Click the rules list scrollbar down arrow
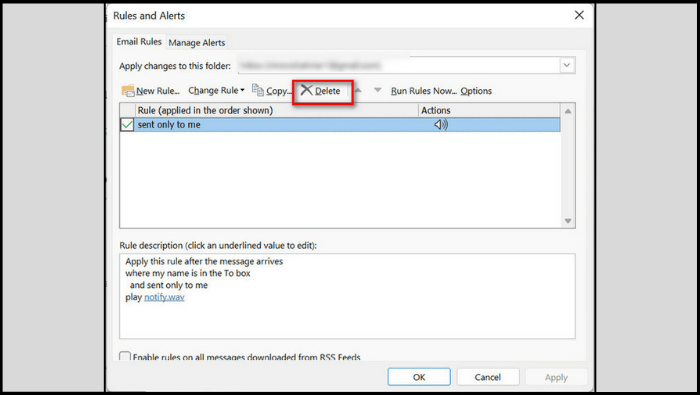Screen dimensions: 700x395 click(568, 221)
